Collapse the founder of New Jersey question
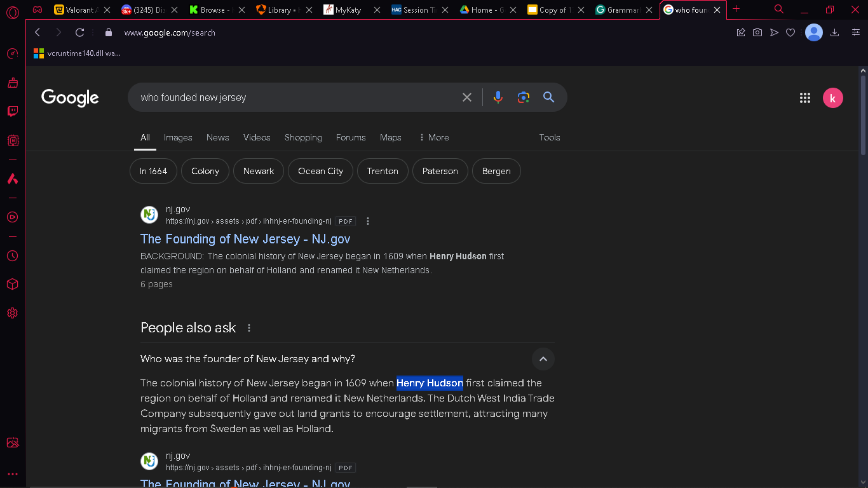This screenshot has width=868, height=488. click(x=543, y=359)
